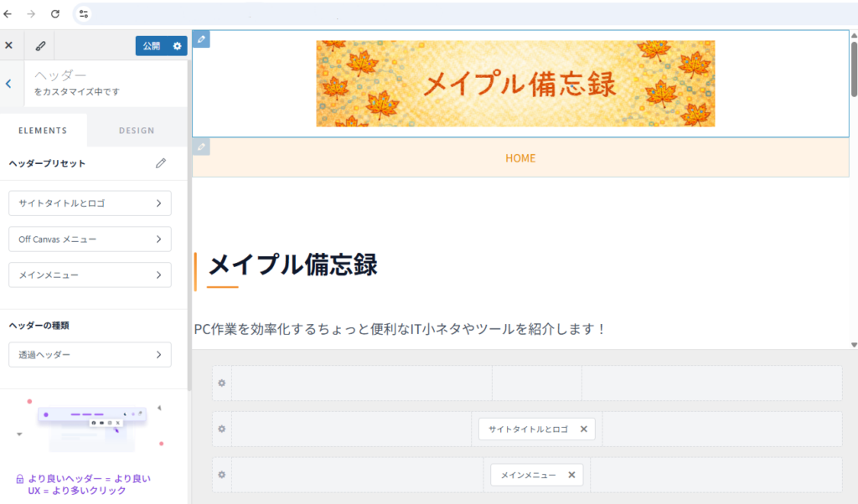Open settings gear for the bottom builder row
The height and width of the screenshot is (504, 858).
click(222, 475)
